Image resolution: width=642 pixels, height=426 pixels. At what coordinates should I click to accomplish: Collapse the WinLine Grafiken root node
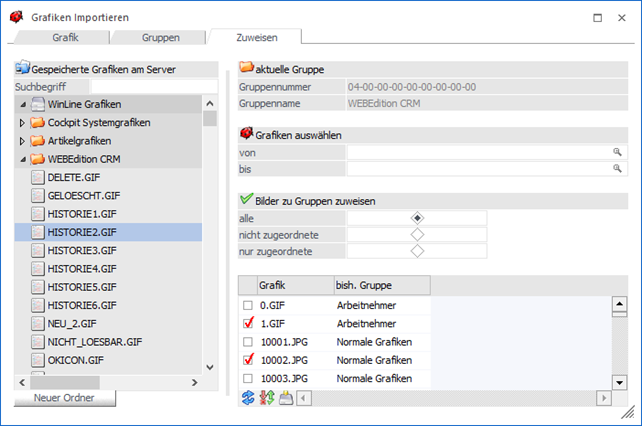click(23, 104)
